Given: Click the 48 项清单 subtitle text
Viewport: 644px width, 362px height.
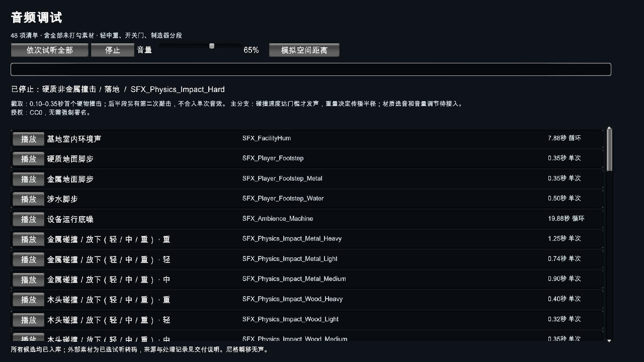Looking at the screenshot, I should [96, 36].
